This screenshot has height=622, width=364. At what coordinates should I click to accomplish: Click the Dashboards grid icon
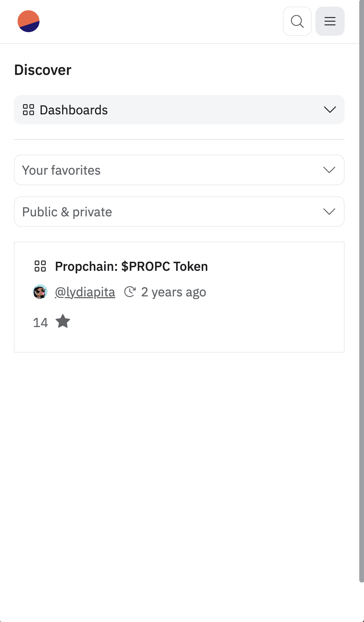pyautogui.click(x=29, y=110)
